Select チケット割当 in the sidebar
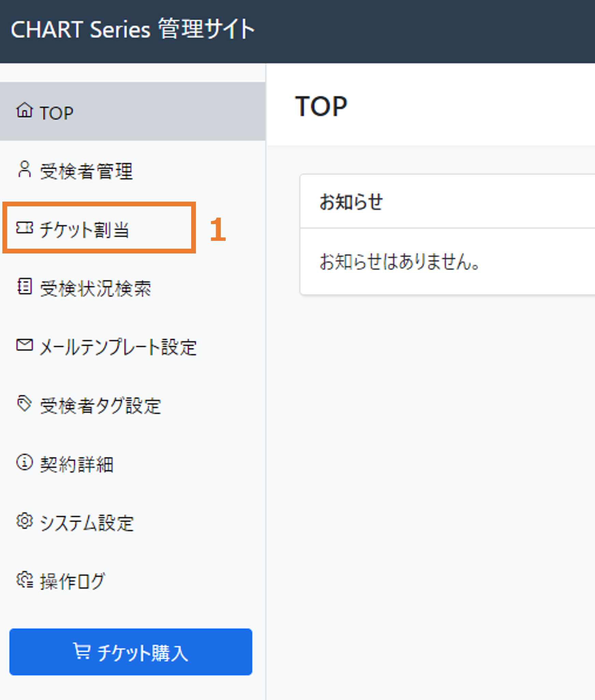The width and height of the screenshot is (595, 700). (x=132, y=229)
